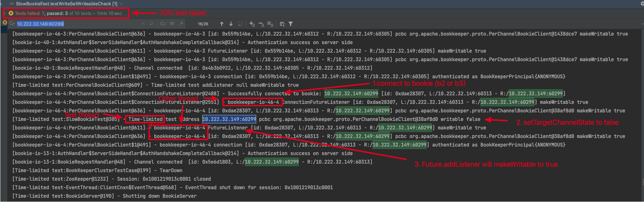The height and width of the screenshot is (202, 644).
Task: Toggle regex search option
Action: [181, 24]
